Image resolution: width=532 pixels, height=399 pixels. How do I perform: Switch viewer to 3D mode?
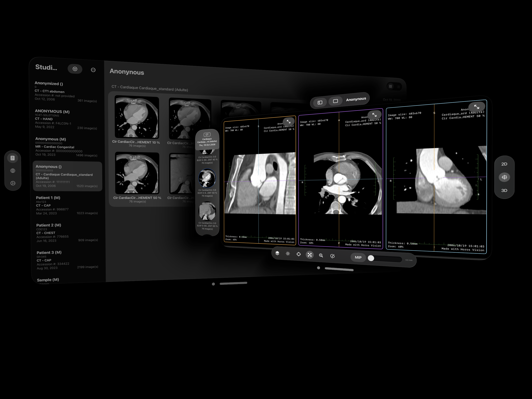(x=504, y=190)
